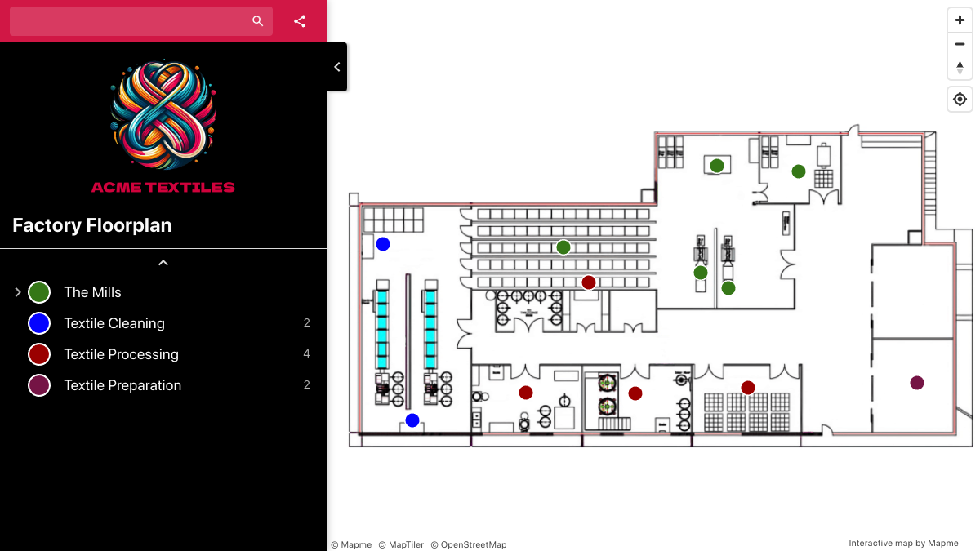Click the blue marker near bottom wall
The width and height of the screenshot is (980, 551).
click(x=412, y=420)
